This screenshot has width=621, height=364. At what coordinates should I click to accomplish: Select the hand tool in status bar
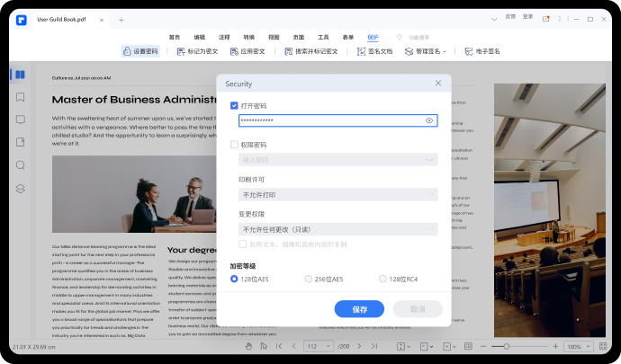click(x=248, y=346)
